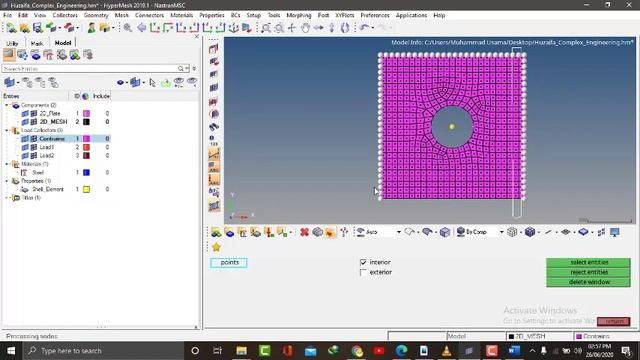Click the red X Delete icon

(304, 232)
